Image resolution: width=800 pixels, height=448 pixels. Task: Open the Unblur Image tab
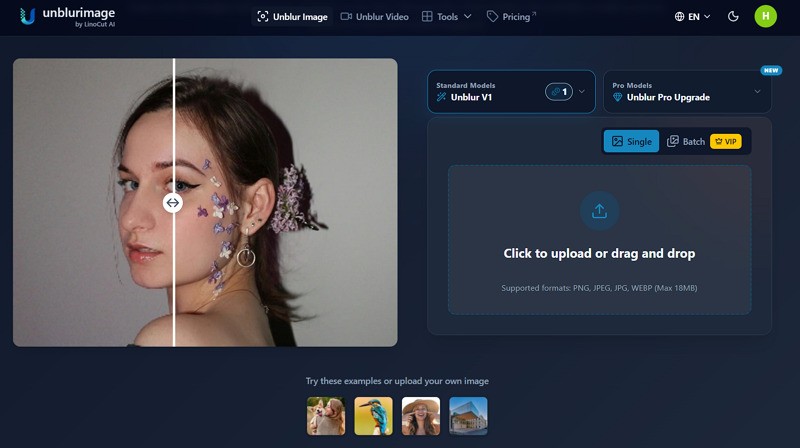(292, 17)
